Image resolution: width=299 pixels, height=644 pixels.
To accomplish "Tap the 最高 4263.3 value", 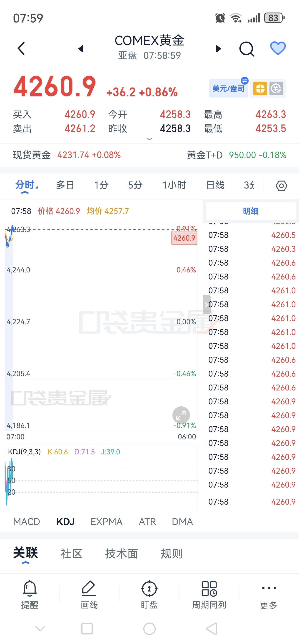I will [x=271, y=115].
